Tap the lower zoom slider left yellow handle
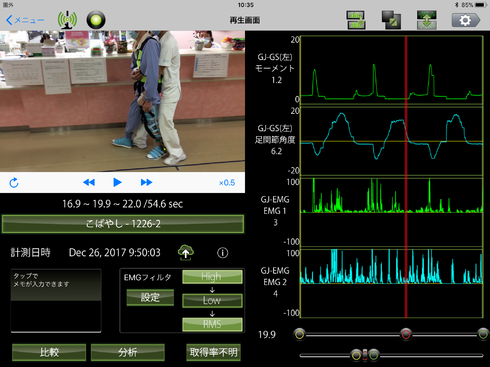The height and width of the screenshot is (367, 490). (356, 355)
